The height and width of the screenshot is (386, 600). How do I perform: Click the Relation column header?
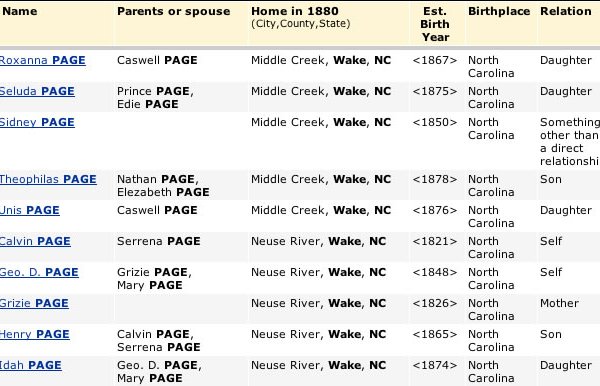point(566,11)
